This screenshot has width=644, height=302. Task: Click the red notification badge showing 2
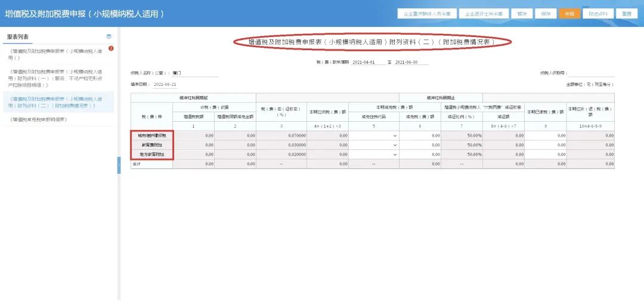click(111, 48)
